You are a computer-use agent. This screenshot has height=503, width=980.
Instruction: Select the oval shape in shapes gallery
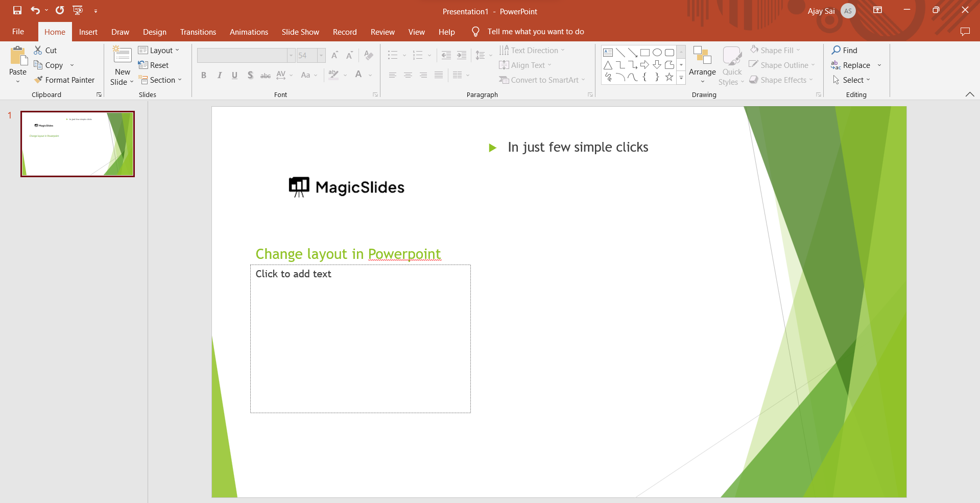tap(657, 53)
